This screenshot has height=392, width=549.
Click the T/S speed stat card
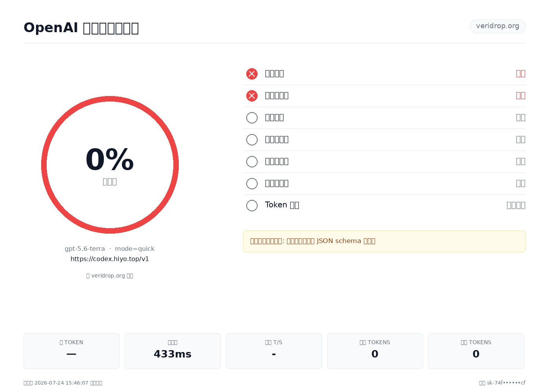[x=274, y=351]
